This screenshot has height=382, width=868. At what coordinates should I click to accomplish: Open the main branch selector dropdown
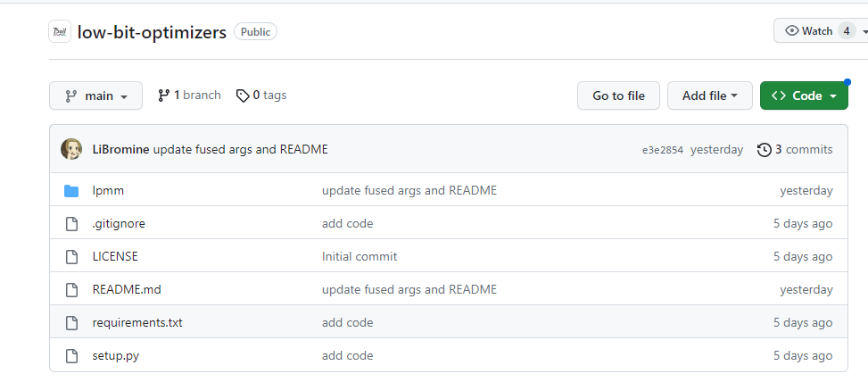[x=95, y=95]
